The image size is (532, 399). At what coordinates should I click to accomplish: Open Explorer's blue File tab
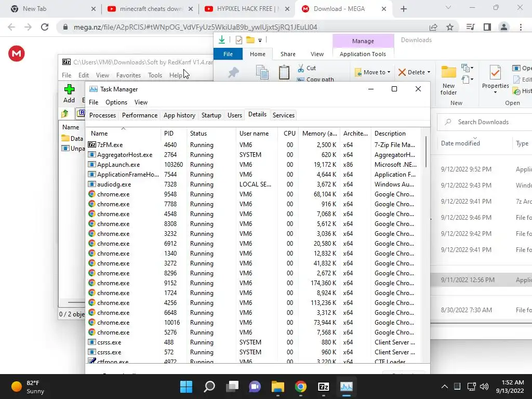pyautogui.click(x=228, y=54)
